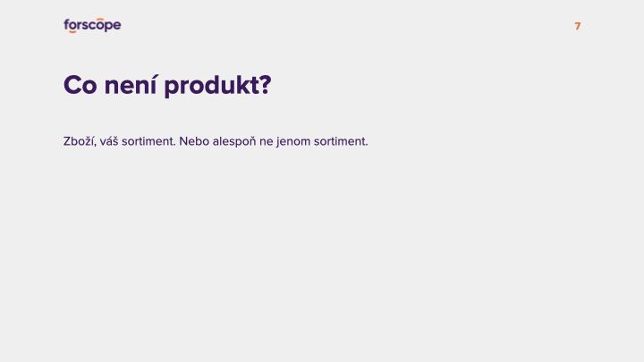Select the title 'Co není produkt?'
The width and height of the screenshot is (644, 362).
167,86
